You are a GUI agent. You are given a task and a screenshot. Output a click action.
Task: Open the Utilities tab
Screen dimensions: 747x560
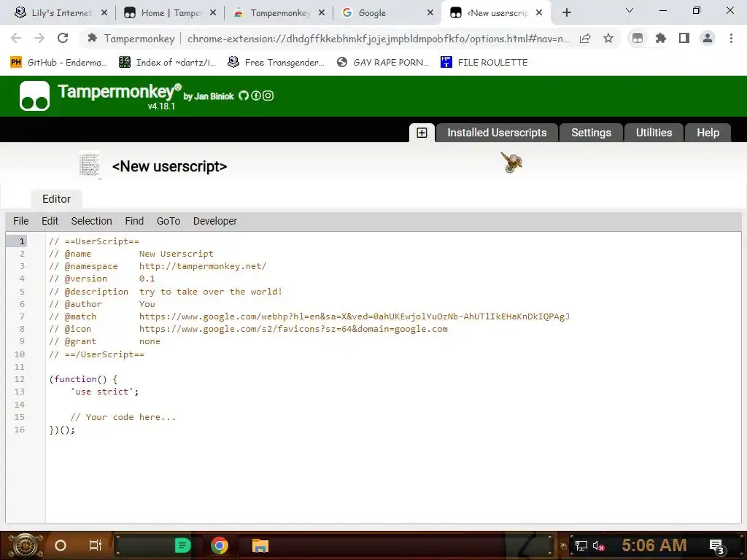coord(654,133)
